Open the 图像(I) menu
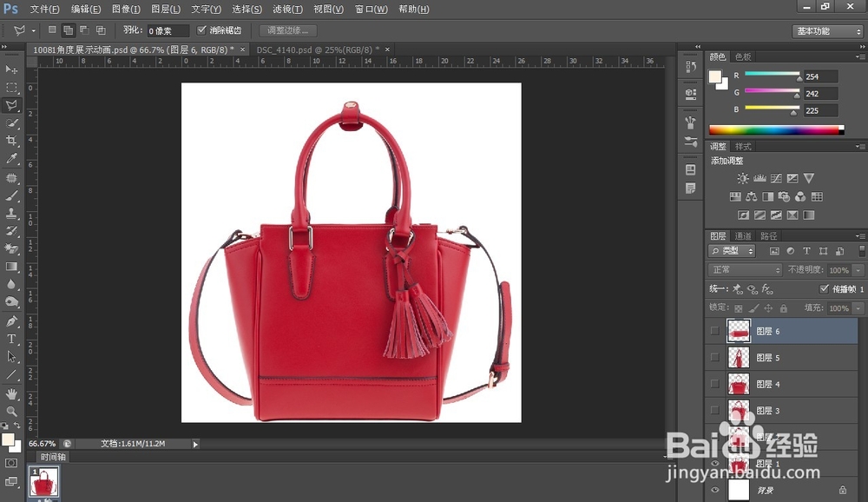Image resolution: width=868 pixels, height=502 pixels. pyautogui.click(x=126, y=10)
